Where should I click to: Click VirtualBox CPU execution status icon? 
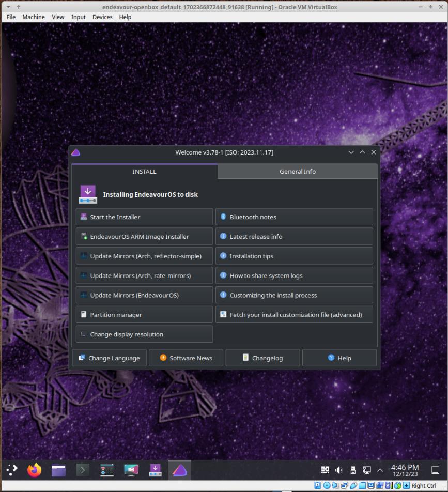pyautogui.click(x=389, y=485)
